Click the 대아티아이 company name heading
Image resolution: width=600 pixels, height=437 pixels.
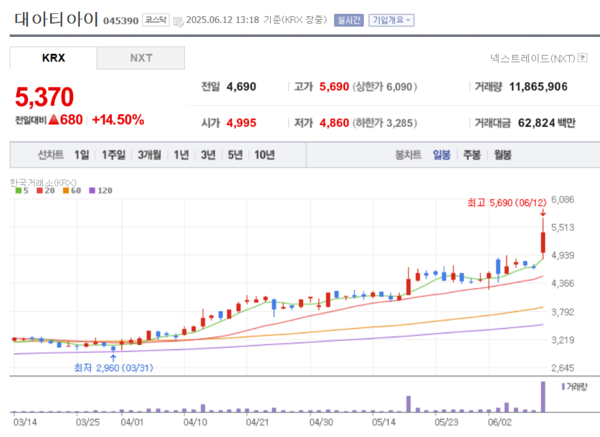coord(57,19)
